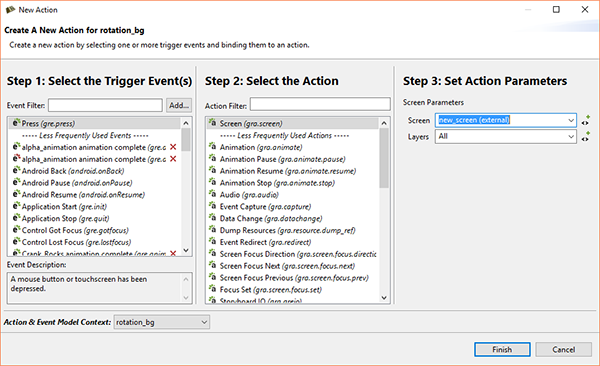Click the Data Change action icon
Viewport: 600px width, 366px height.
pos(212,218)
